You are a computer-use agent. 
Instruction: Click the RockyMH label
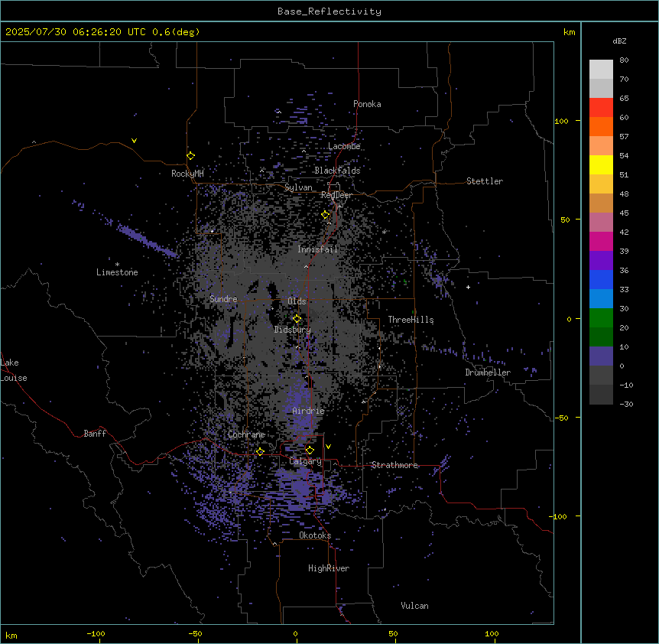(x=187, y=174)
